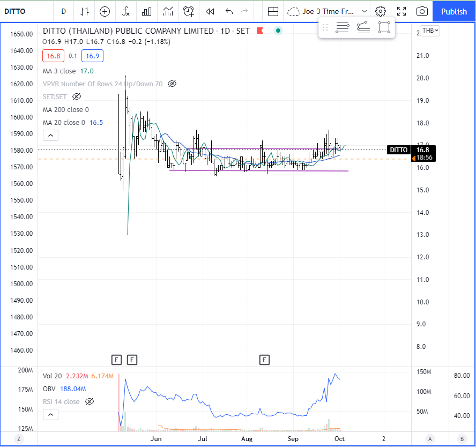
Task: Select the orange dashed horizontal line
Action: [x=225, y=159]
